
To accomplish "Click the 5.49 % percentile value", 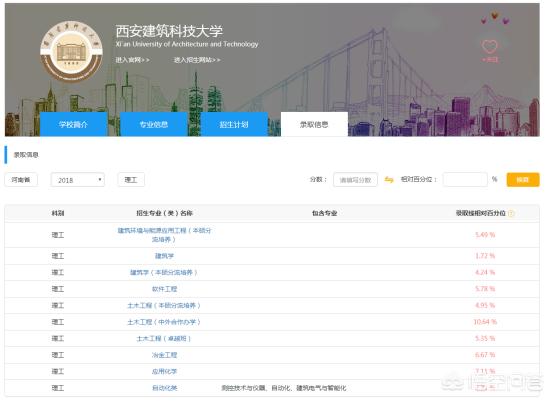I will 485,235.
